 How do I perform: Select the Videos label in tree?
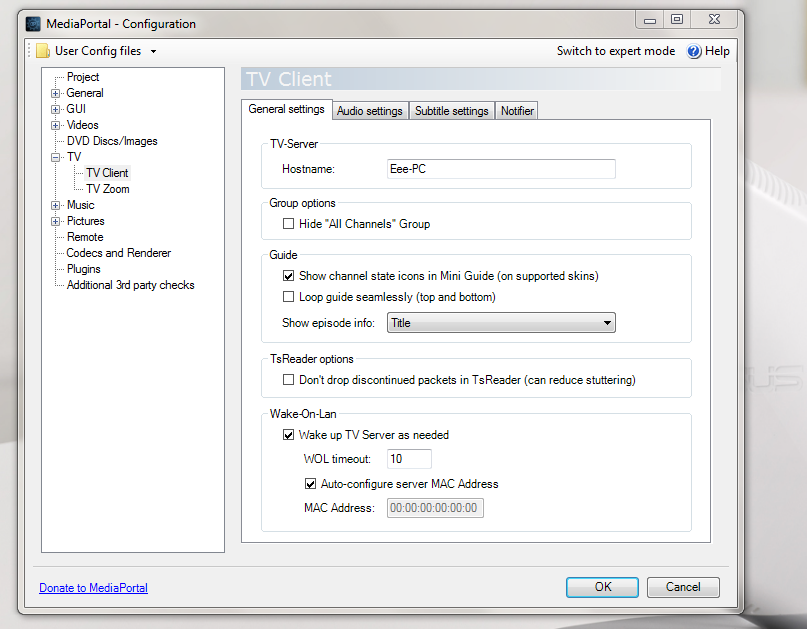(x=82, y=125)
